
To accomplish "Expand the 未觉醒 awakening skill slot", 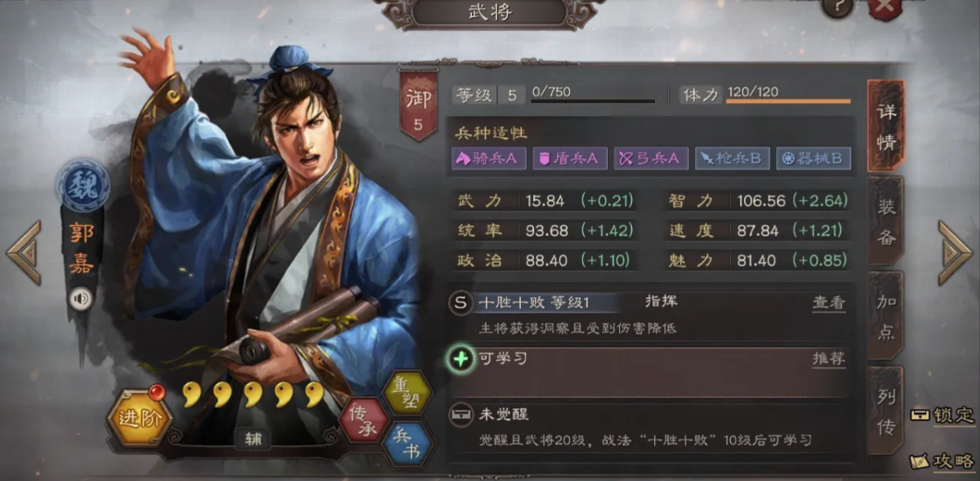I will pyautogui.click(x=649, y=427).
